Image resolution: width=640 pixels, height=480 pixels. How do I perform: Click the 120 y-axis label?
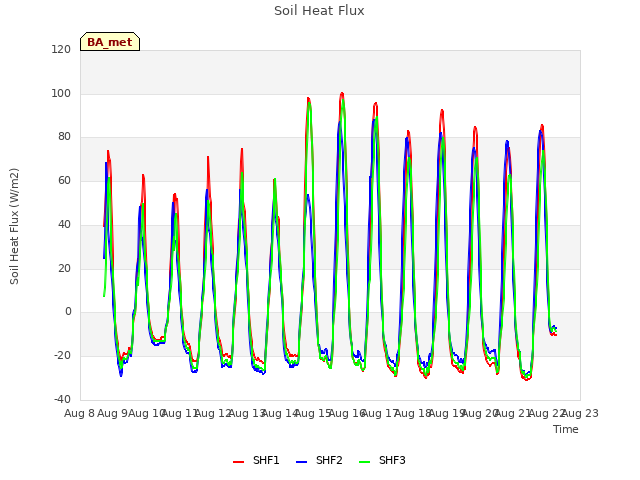pyautogui.click(x=61, y=49)
